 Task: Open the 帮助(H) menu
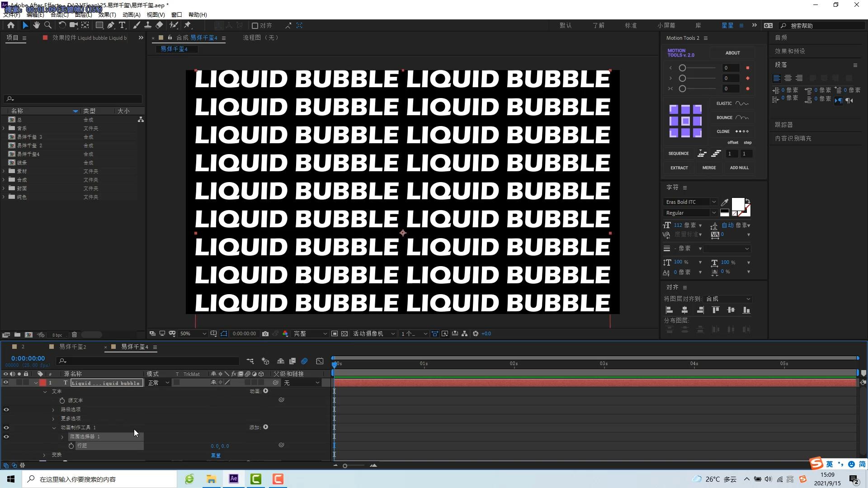point(198,15)
